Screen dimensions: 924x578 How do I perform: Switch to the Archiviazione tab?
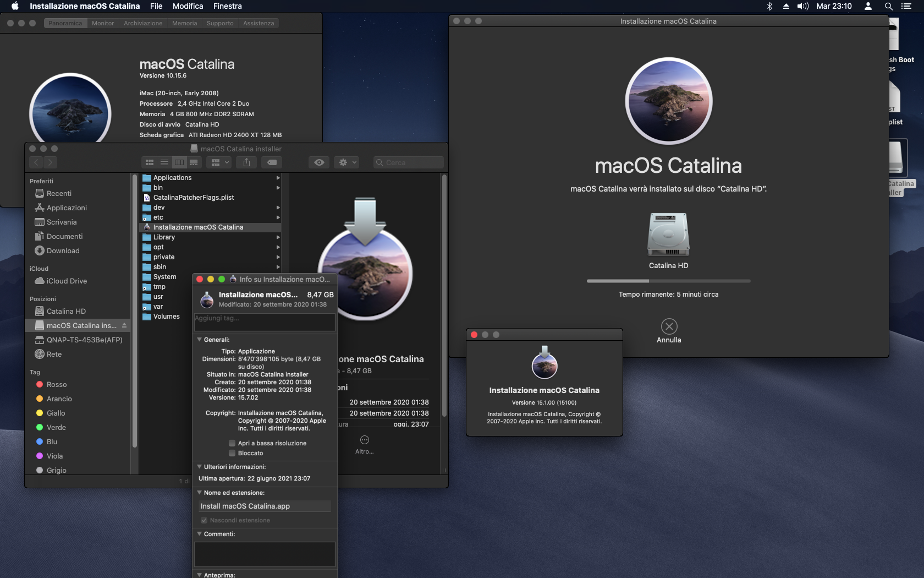tap(143, 23)
